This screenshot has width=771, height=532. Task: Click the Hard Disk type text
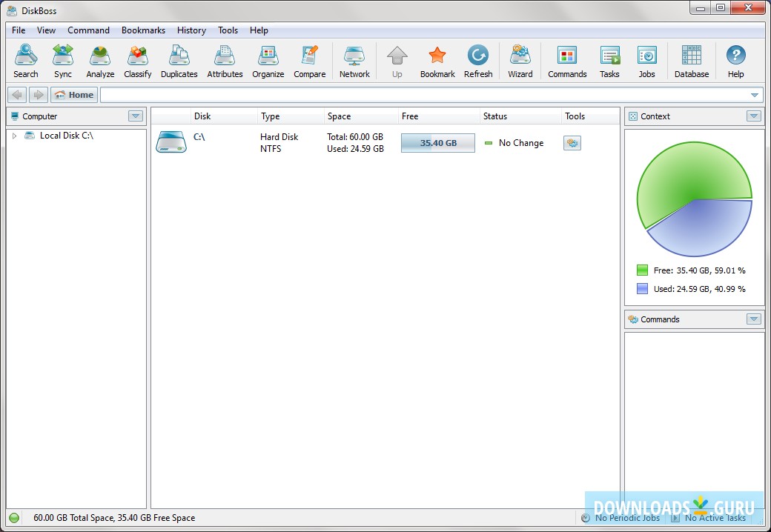[x=279, y=137]
